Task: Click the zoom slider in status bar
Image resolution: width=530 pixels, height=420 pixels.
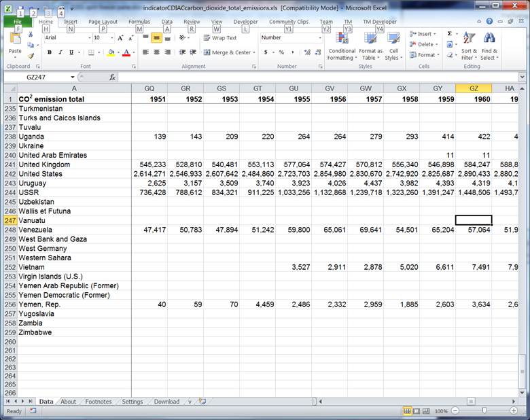Action: 484,411
